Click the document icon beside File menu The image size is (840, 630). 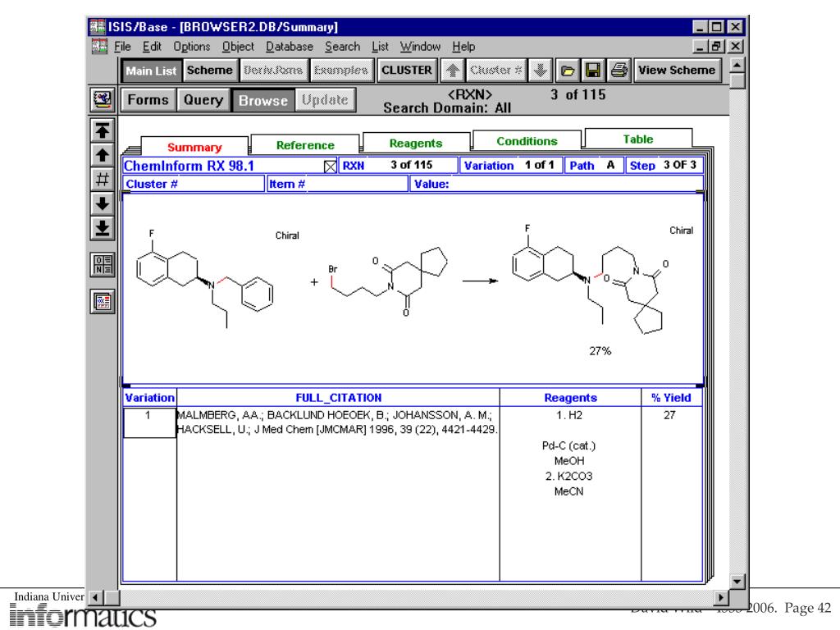tap(99, 47)
